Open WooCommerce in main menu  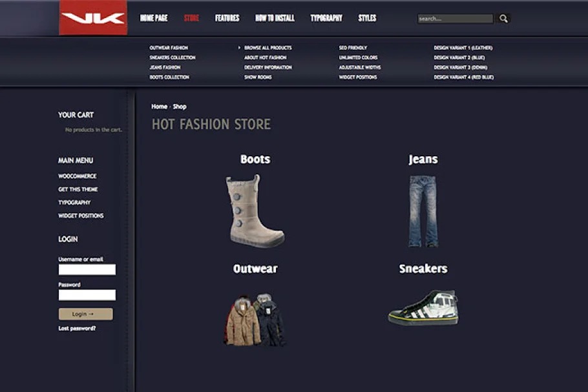pyautogui.click(x=78, y=176)
